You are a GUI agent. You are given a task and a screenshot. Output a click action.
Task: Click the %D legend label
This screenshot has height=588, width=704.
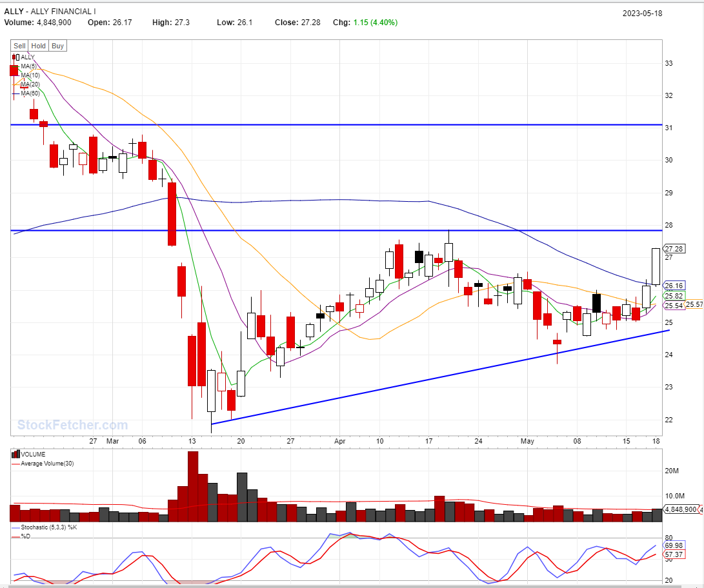click(x=26, y=536)
